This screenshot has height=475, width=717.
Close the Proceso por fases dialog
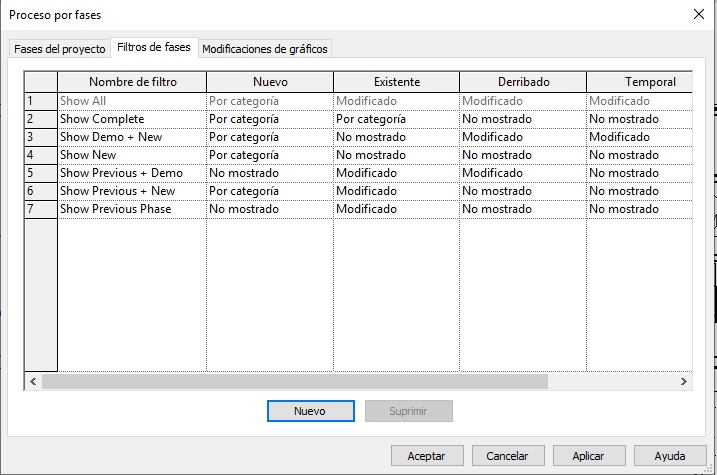pos(698,14)
